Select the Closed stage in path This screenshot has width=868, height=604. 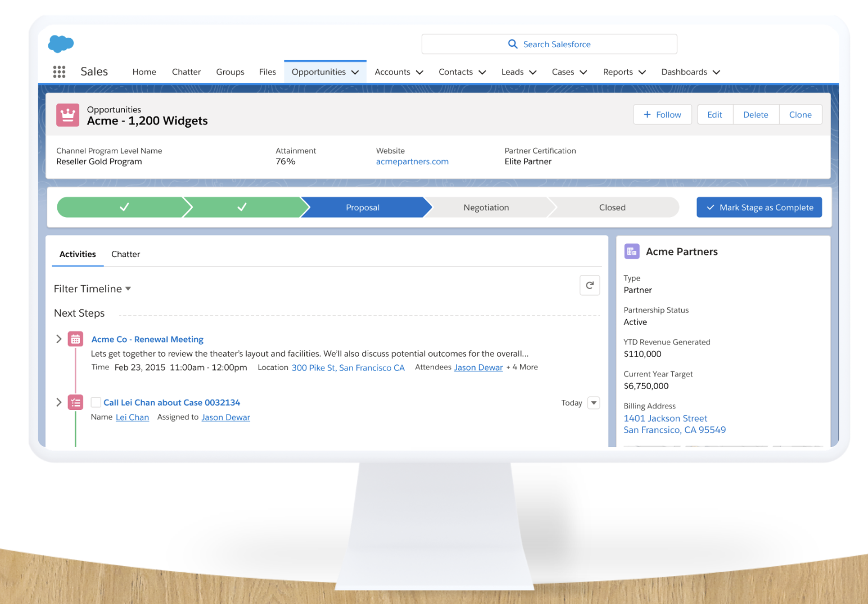click(612, 208)
